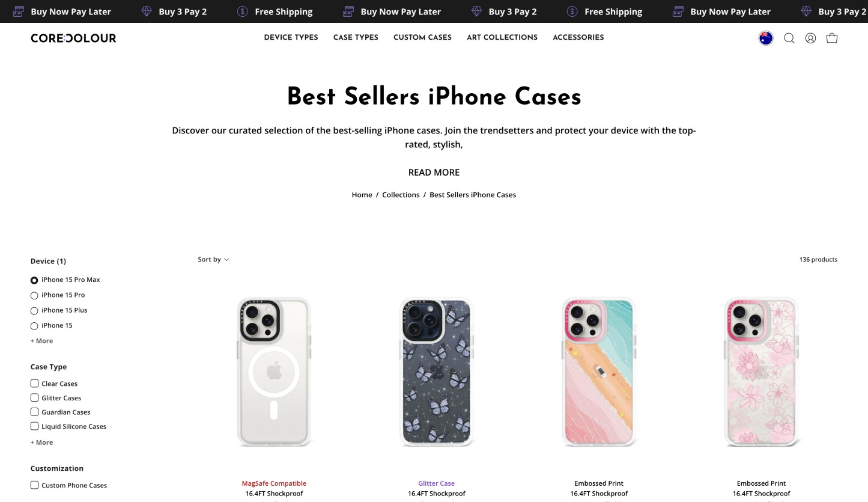Screen dimensions: 868x502
Task: Expand more device options under Device
Action: point(41,341)
